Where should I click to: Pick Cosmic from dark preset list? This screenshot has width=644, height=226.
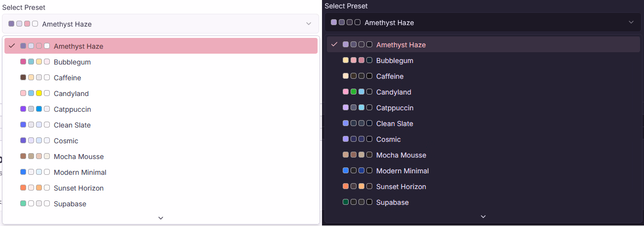pyautogui.click(x=483, y=139)
